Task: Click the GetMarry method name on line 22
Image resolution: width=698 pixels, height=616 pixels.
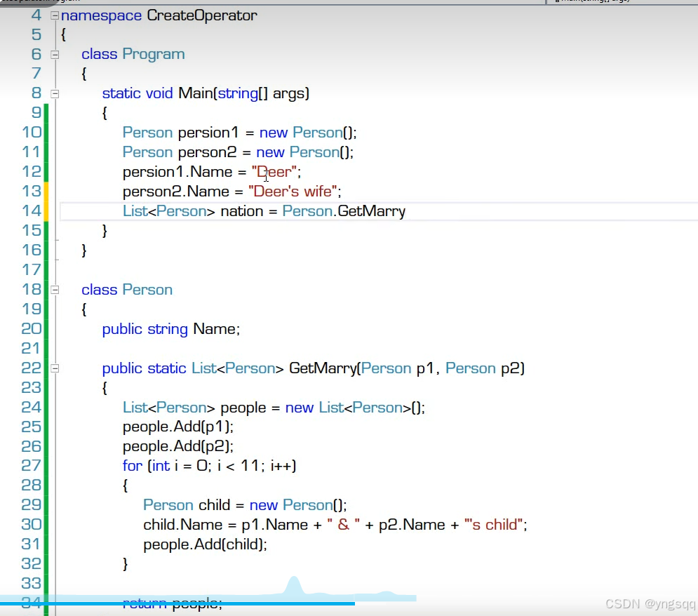Action: pos(323,368)
